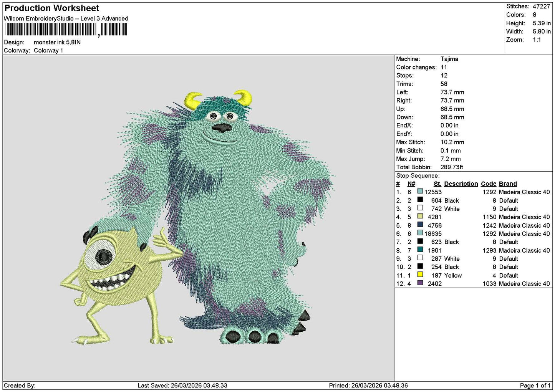The width and height of the screenshot is (555, 392).
Task: Click the 'N#' column header
Action: (x=411, y=184)
